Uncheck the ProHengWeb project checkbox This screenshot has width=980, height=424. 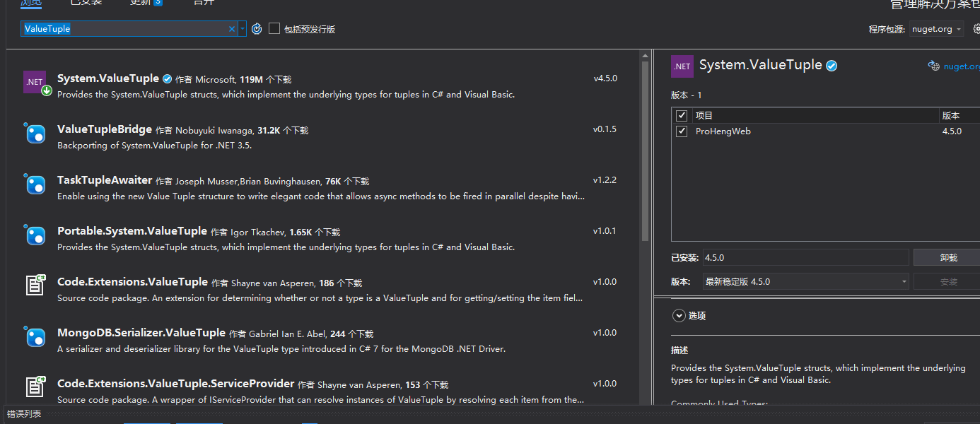[682, 131]
